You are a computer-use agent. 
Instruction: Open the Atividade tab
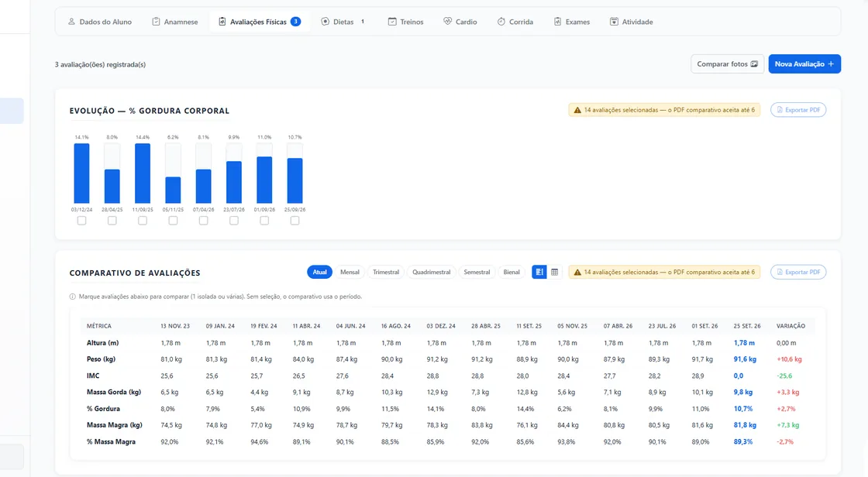pos(631,22)
